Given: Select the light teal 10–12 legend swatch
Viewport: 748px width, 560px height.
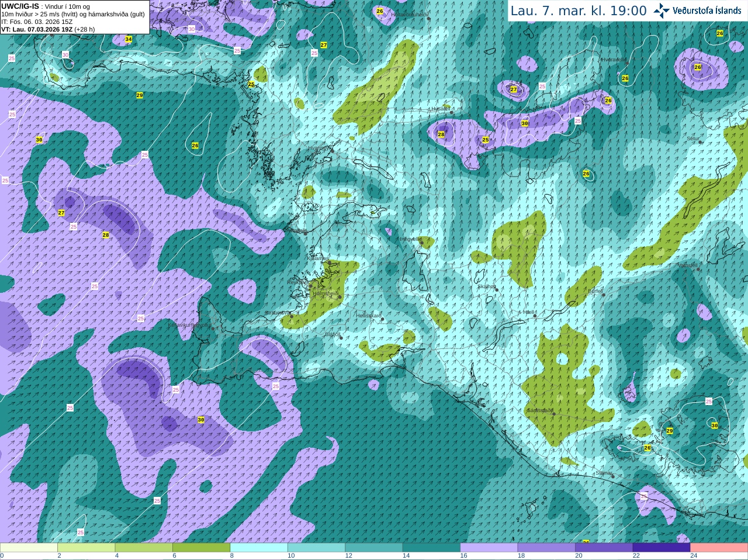Looking at the screenshot, I should point(316,548).
